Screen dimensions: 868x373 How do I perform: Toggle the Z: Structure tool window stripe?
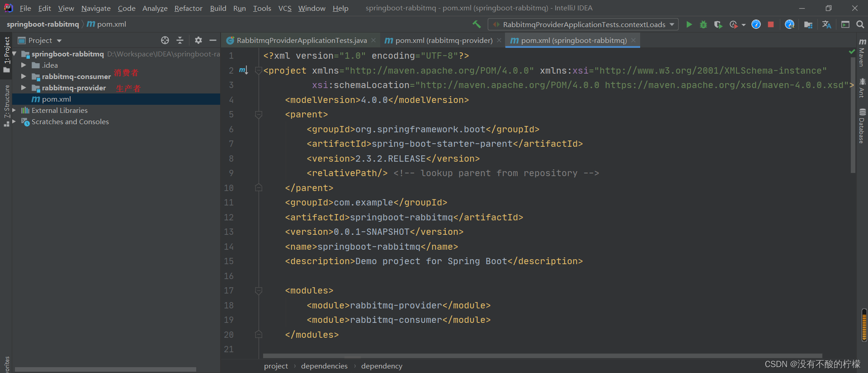(6, 105)
